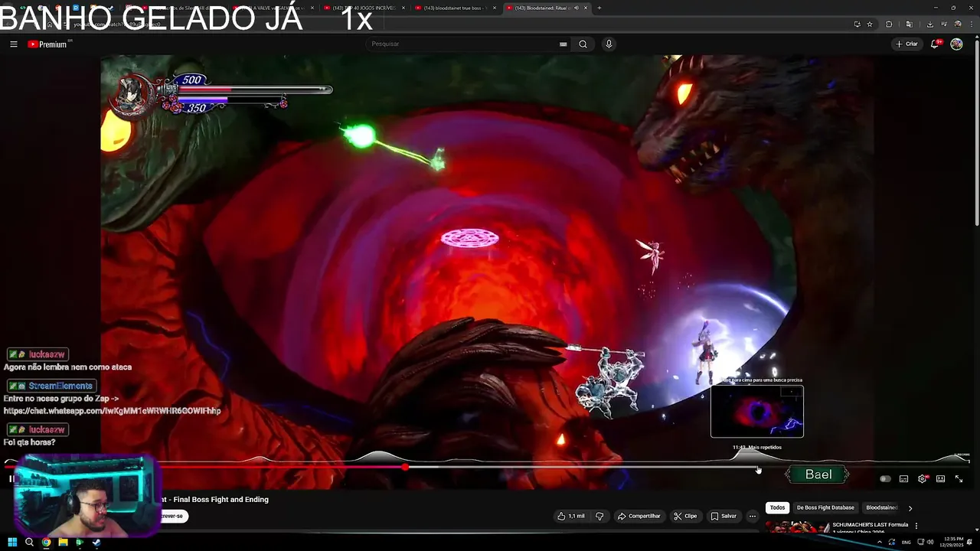The width and height of the screenshot is (980, 551).
Task: Open volume control in system tray
Action: tap(930, 542)
